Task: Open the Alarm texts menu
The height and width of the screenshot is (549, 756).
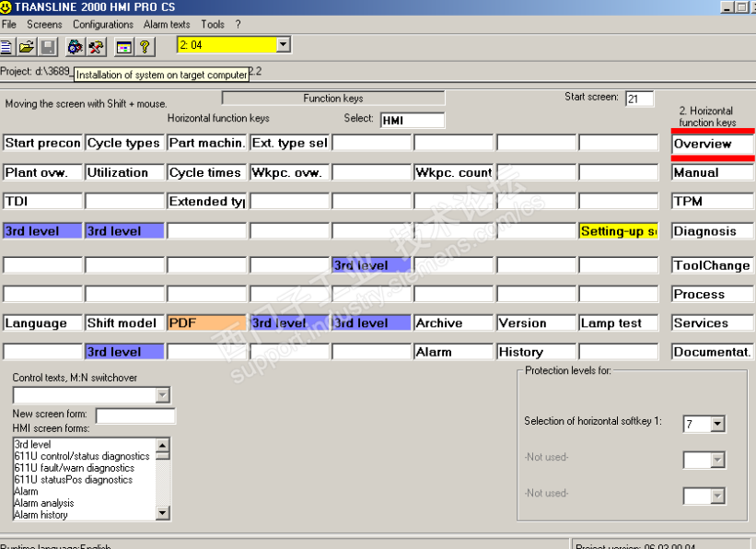Action: click(167, 24)
